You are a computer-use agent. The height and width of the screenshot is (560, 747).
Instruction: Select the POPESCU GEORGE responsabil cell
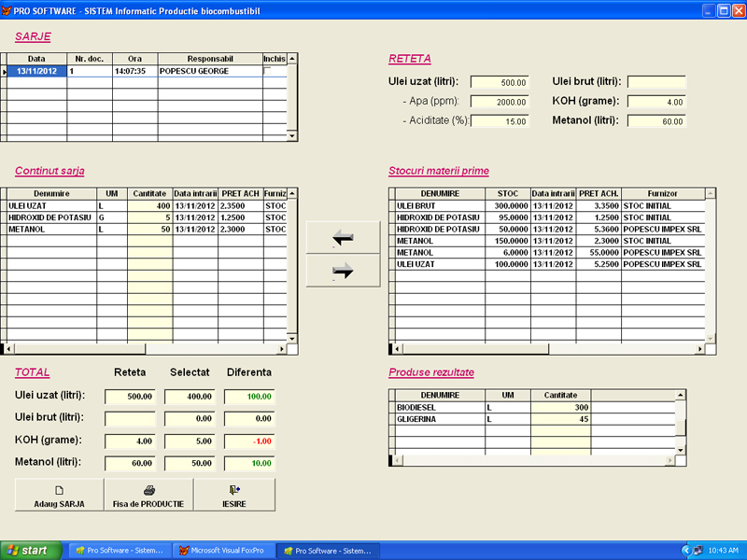pyautogui.click(x=210, y=71)
